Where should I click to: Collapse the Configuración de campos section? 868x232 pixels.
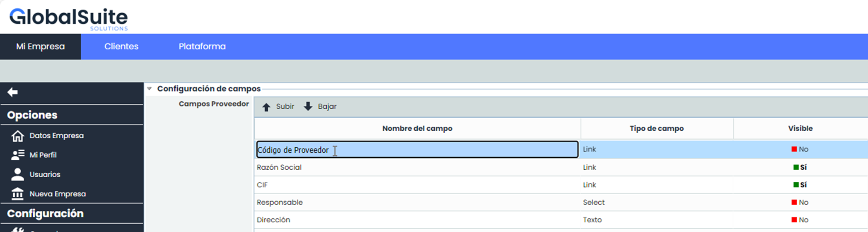pyautogui.click(x=150, y=88)
